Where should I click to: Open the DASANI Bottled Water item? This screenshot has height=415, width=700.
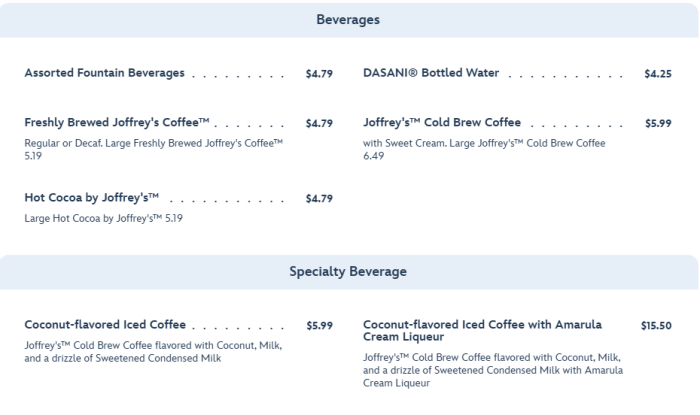click(431, 73)
